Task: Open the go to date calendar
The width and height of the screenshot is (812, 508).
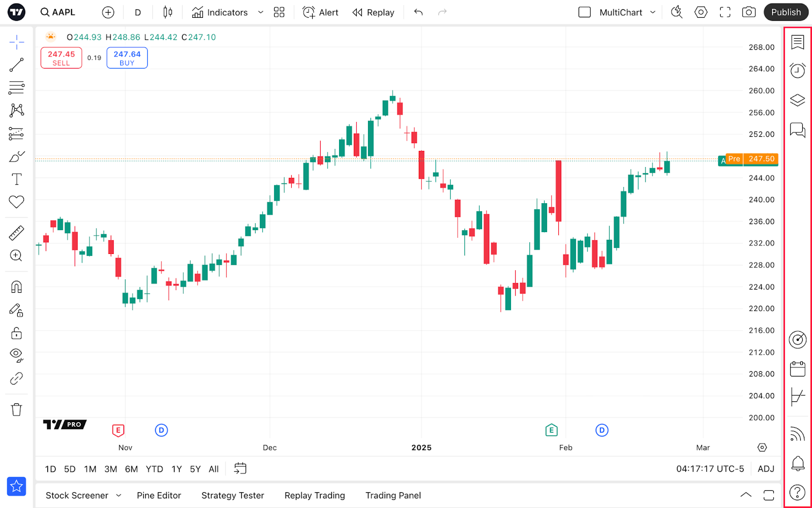Action: pos(240,468)
